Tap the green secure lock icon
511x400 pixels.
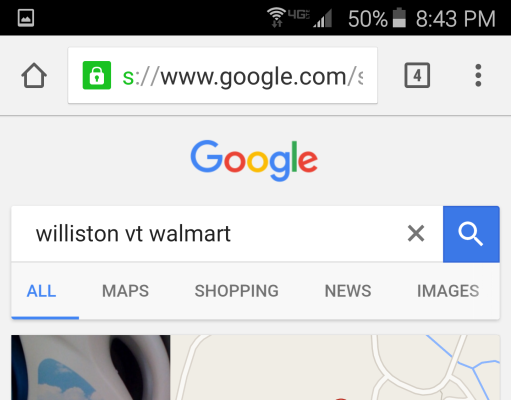[x=97, y=75]
